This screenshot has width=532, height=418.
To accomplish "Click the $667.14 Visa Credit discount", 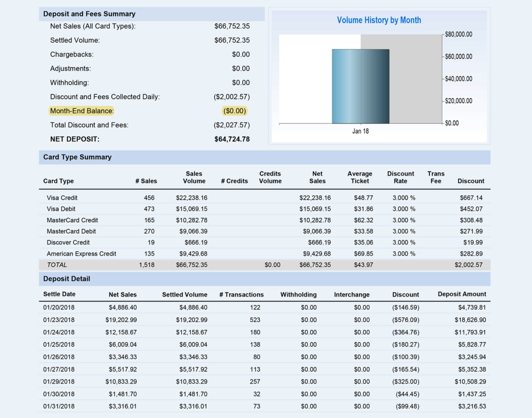I will (x=471, y=198).
